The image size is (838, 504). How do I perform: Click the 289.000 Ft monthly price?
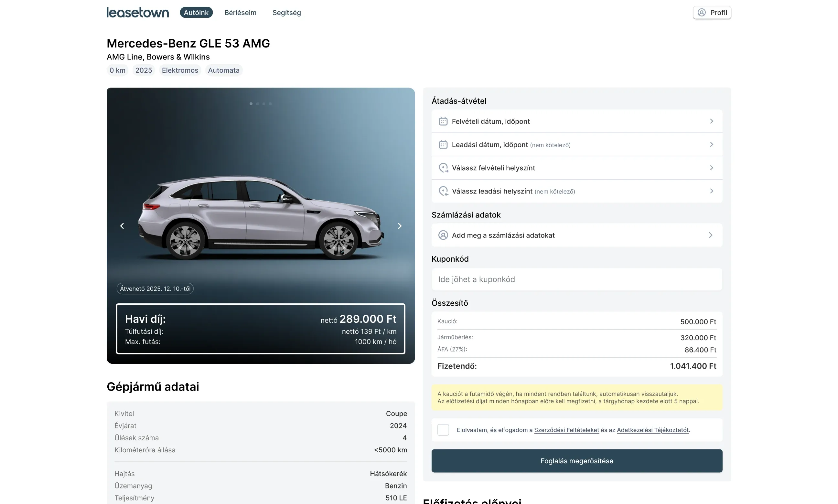[368, 319]
